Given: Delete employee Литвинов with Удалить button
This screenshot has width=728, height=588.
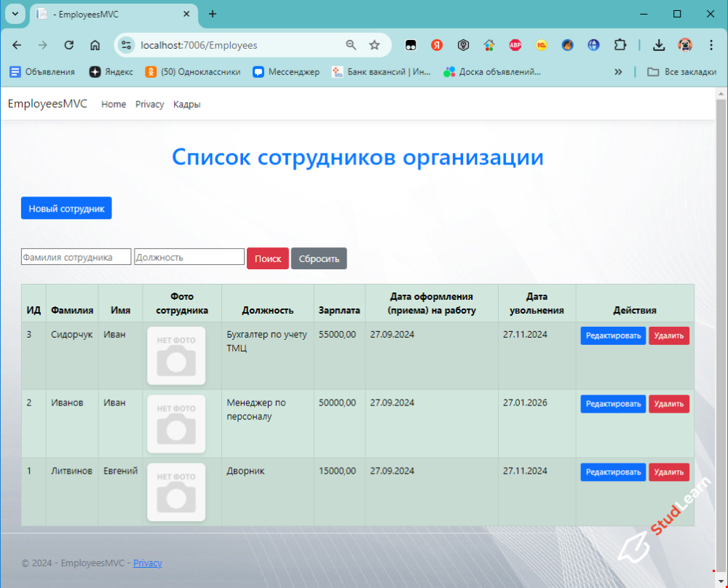Looking at the screenshot, I should 668,472.
